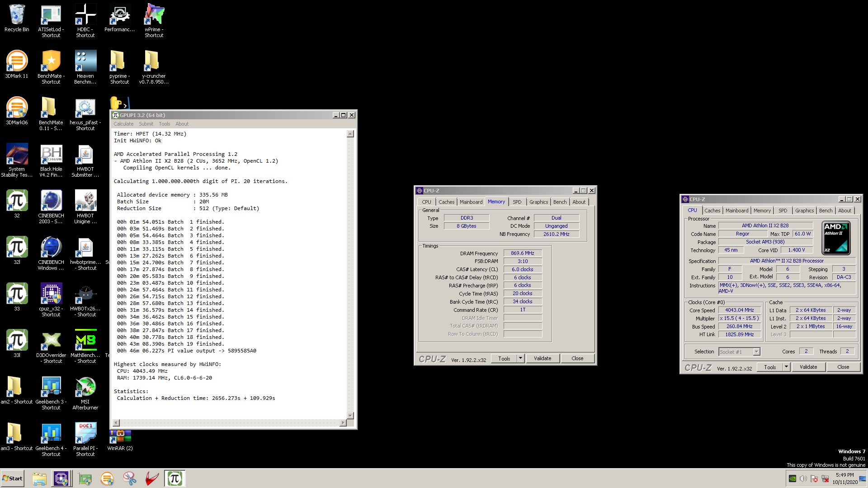The height and width of the screenshot is (488, 868).
Task: Open the wPrime shortcut icon
Action: [154, 20]
